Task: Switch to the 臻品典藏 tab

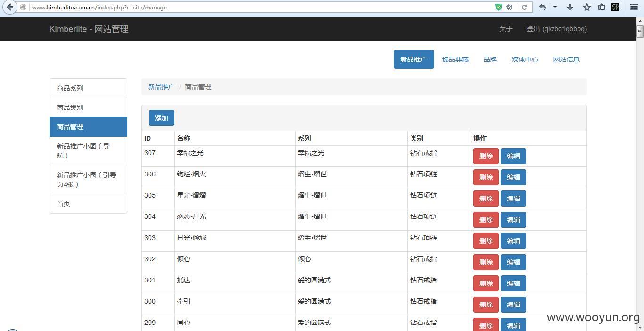Action: tap(455, 59)
